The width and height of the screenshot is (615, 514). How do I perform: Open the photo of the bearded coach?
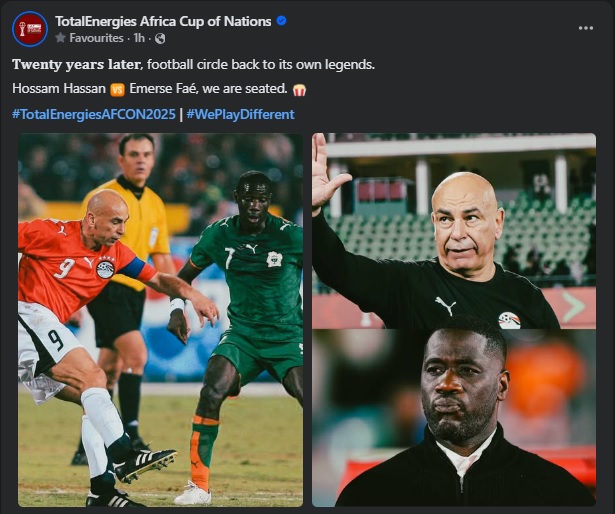(454, 418)
